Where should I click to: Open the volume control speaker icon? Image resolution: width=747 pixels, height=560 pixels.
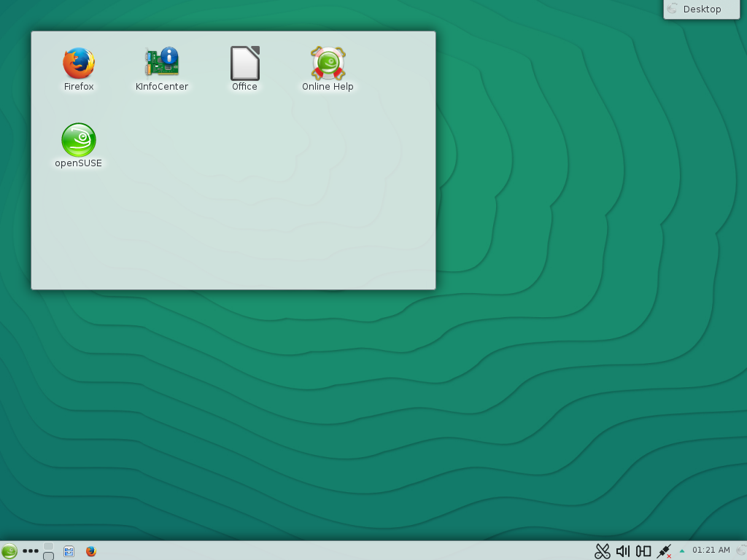(622, 551)
